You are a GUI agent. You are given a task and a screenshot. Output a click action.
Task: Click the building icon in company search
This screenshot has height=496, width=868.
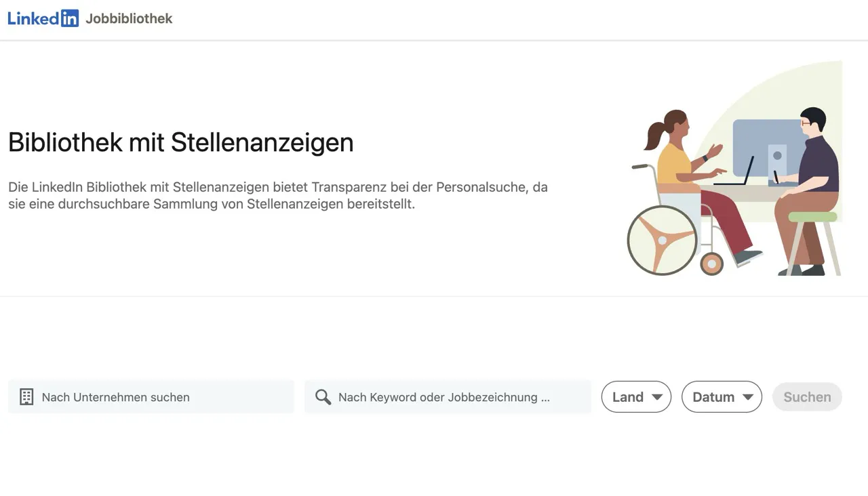[26, 397]
